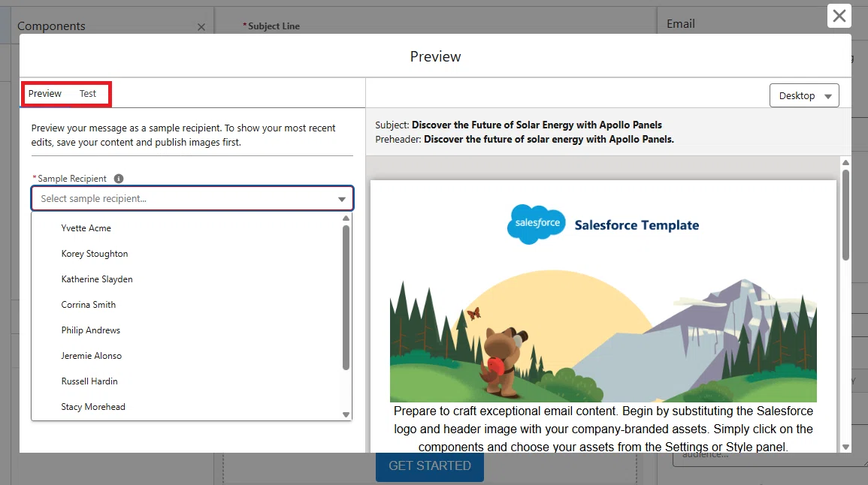868x485 pixels.
Task: Click the Preheader text line
Action: [x=525, y=140]
